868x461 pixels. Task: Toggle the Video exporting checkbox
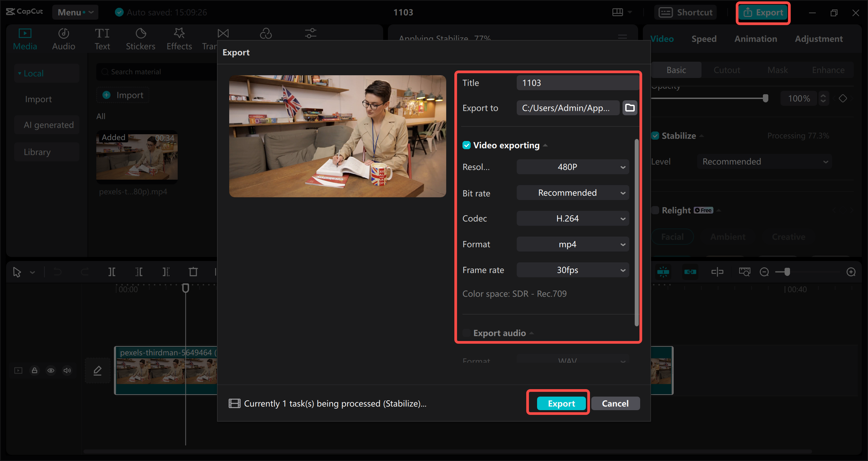point(466,145)
